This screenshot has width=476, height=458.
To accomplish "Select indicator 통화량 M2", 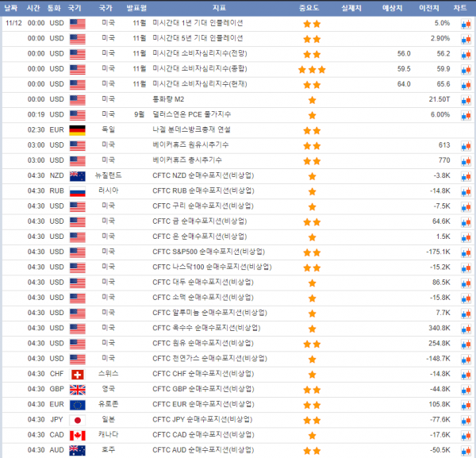I will (x=168, y=100).
